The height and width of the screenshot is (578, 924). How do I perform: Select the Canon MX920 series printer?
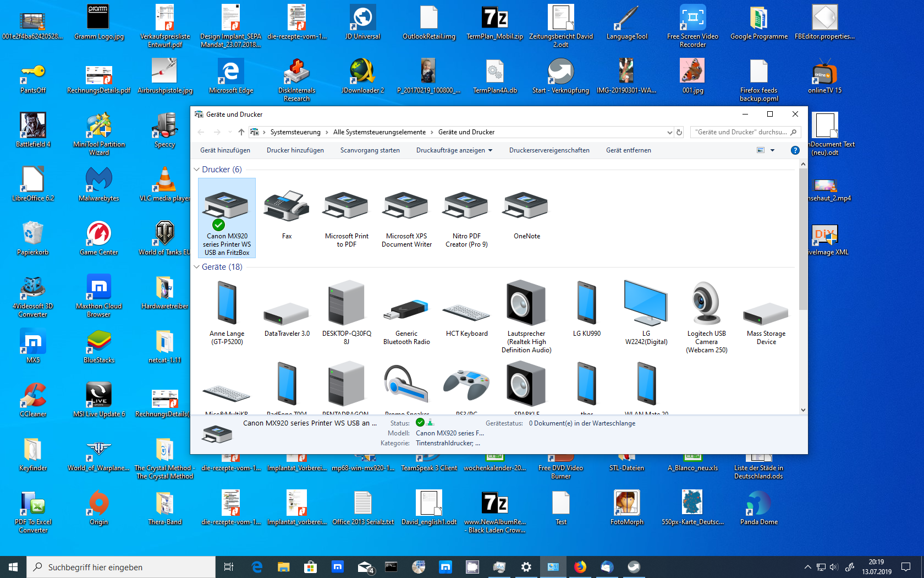coord(227,218)
